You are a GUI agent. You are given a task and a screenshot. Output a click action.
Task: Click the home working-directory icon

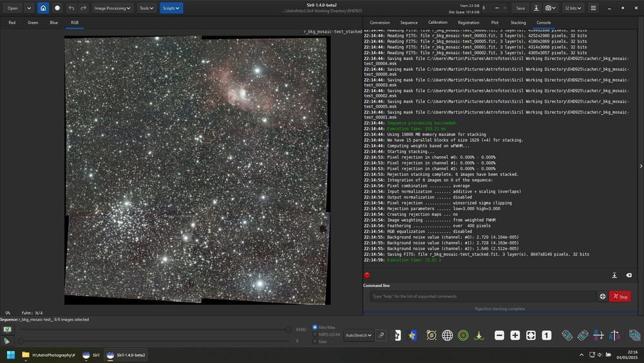[x=43, y=8]
